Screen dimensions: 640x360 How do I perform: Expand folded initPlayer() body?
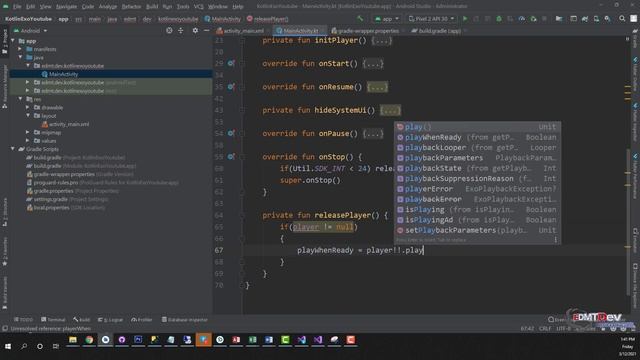coord(381,40)
